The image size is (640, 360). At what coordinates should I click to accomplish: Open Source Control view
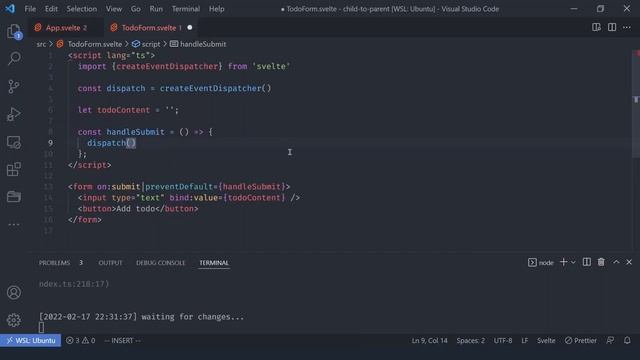pos(14,87)
